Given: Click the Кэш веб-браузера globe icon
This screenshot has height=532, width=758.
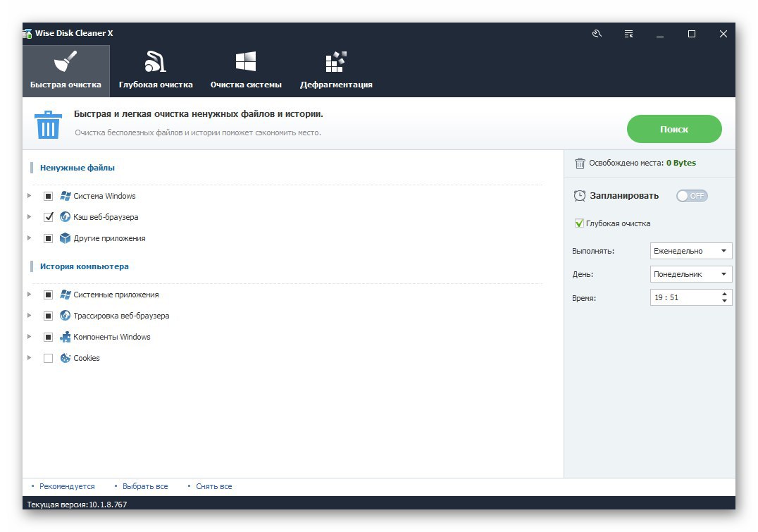Looking at the screenshot, I should (66, 216).
